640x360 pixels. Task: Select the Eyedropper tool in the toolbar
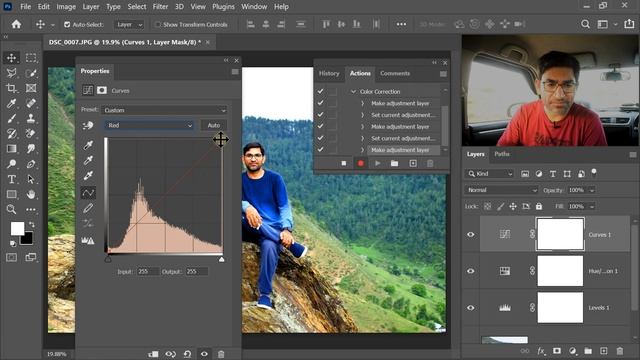[x=11, y=103]
